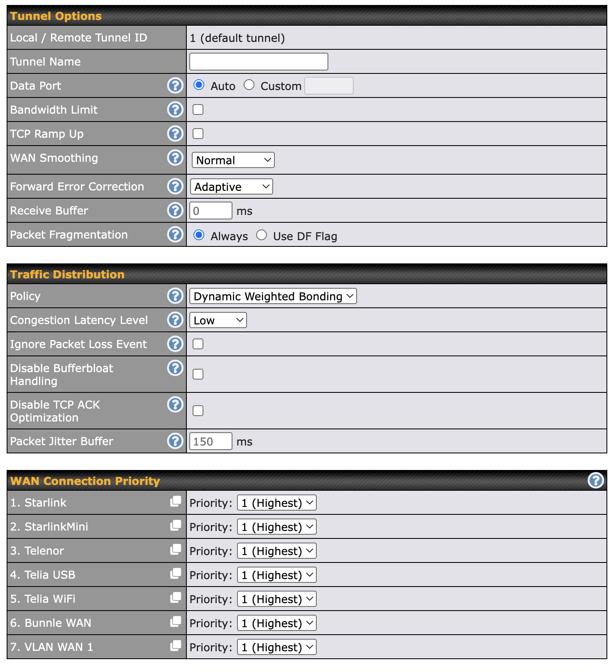Screen dimensions: 616x672
Task: Change Telenor priority dropdown
Action: (276, 551)
